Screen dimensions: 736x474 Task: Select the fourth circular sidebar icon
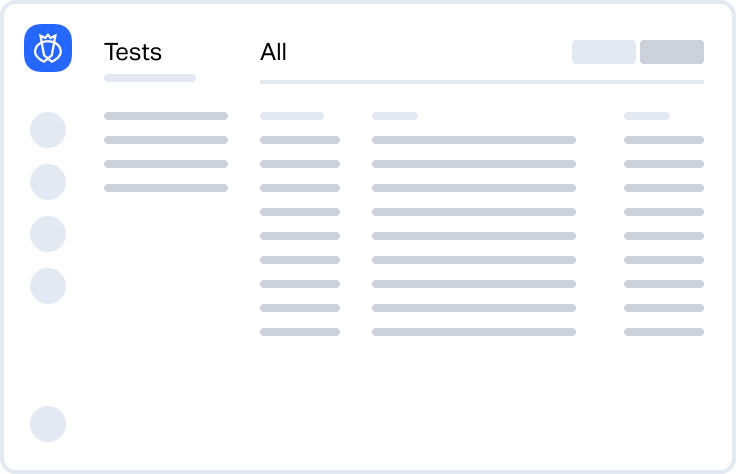point(48,286)
